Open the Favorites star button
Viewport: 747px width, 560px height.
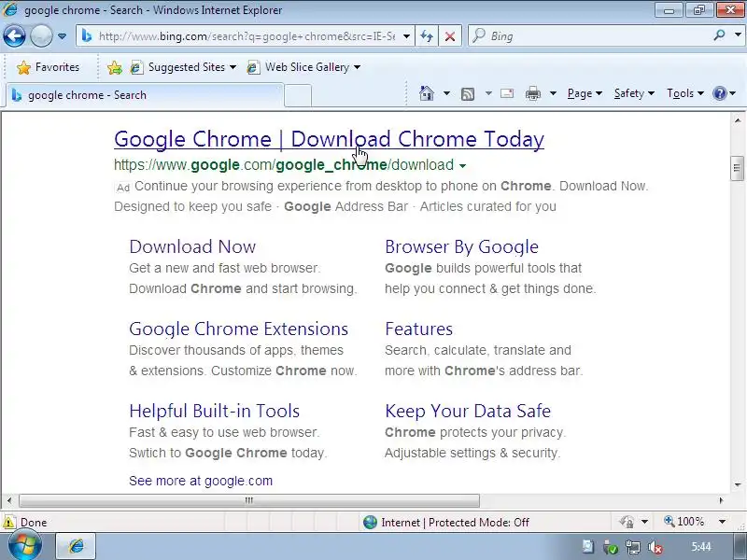(x=48, y=67)
